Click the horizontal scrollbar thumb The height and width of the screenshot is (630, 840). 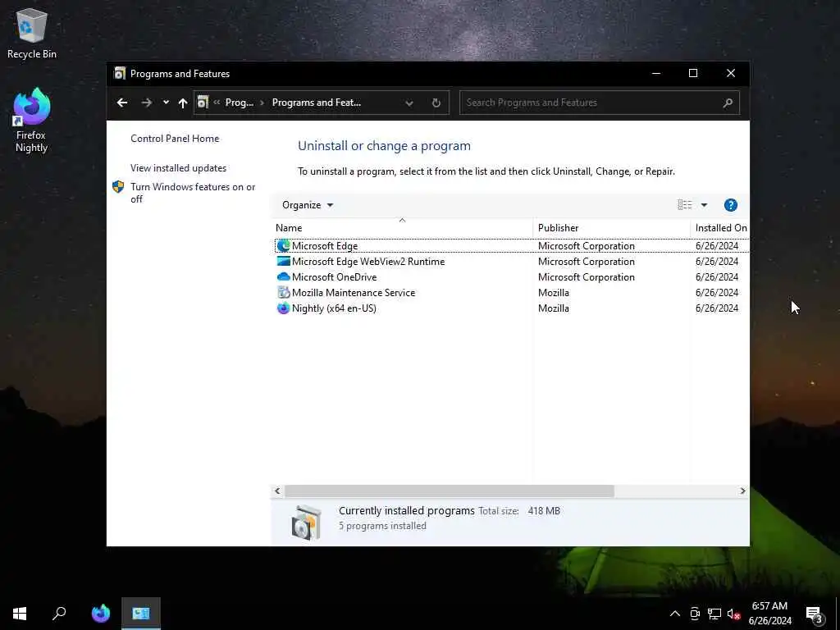tap(449, 491)
